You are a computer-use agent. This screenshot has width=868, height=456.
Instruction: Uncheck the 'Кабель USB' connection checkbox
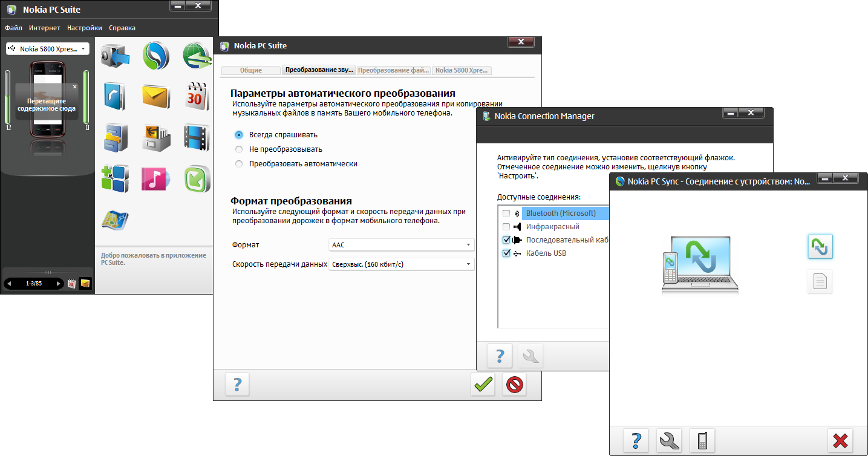[506, 253]
